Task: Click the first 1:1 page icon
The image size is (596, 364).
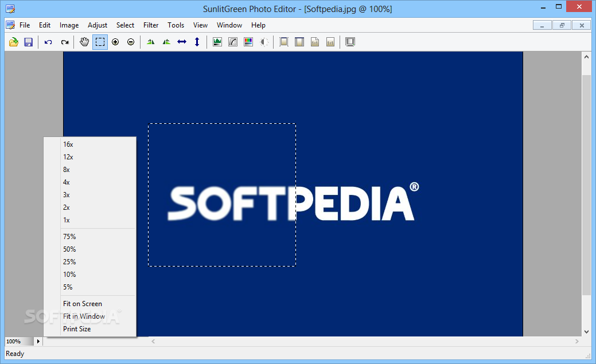Action: 315,42
